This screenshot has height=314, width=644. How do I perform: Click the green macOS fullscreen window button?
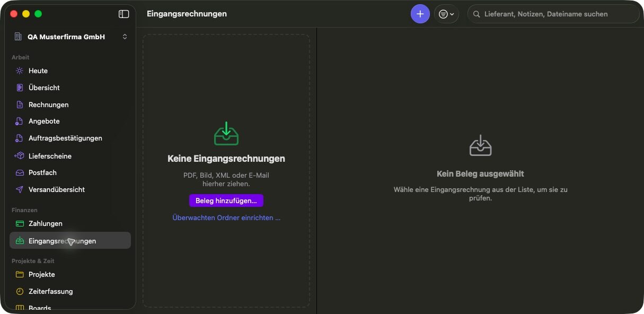point(38,14)
